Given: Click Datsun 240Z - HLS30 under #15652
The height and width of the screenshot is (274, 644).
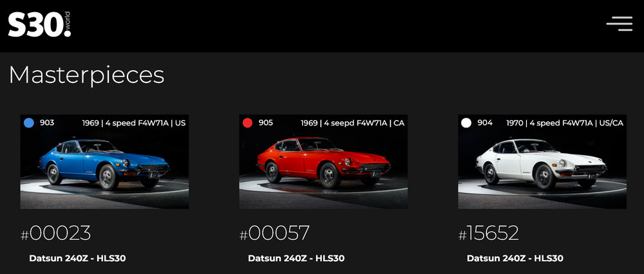Looking at the screenshot, I should tap(515, 259).
